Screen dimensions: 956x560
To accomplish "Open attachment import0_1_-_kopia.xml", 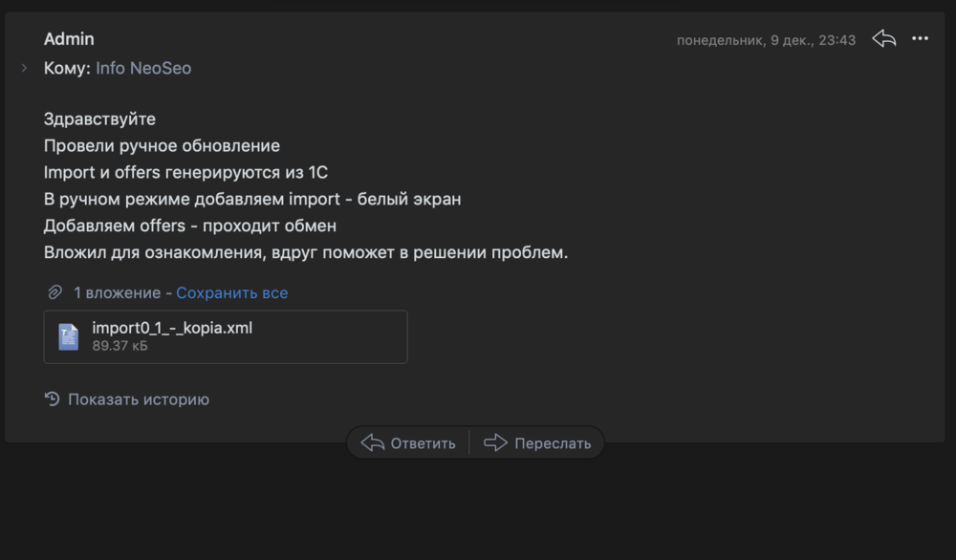I will pyautogui.click(x=226, y=337).
